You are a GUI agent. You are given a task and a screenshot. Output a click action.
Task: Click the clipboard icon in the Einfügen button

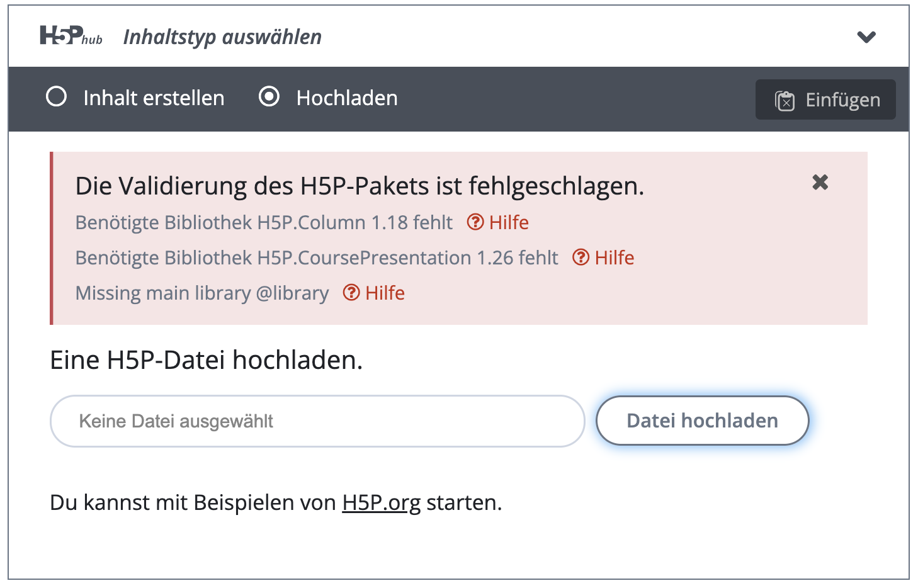785,101
